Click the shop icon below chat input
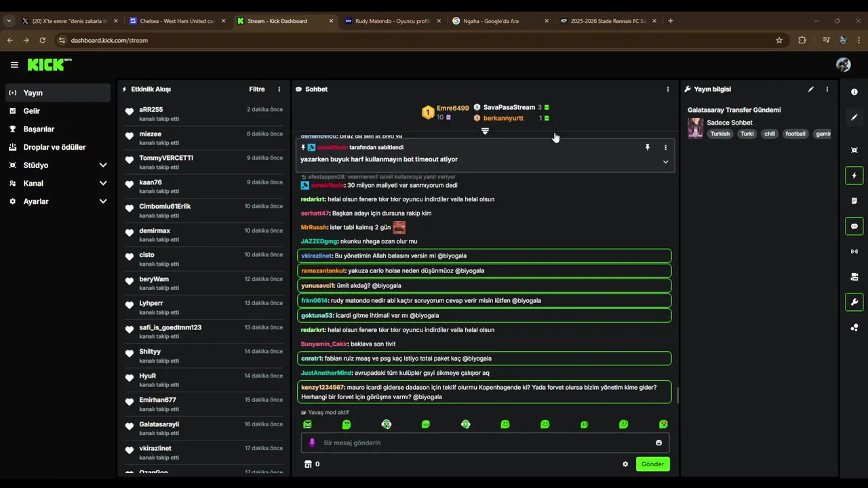The image size is (868, 488). click(x=308, y=464)
